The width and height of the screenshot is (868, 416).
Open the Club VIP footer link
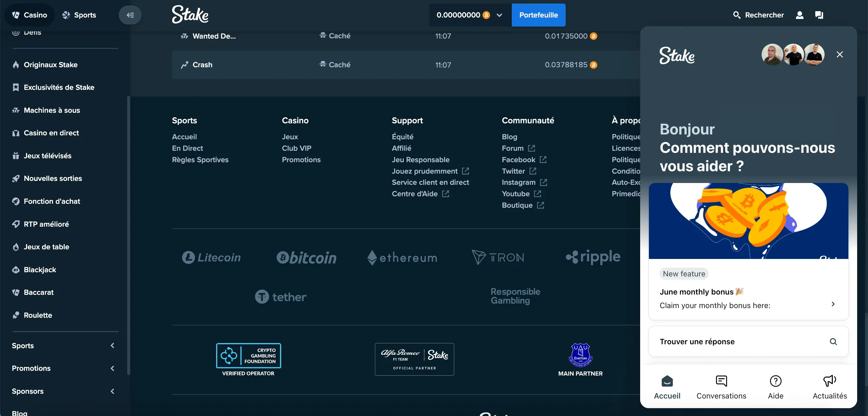pos(297,148)
